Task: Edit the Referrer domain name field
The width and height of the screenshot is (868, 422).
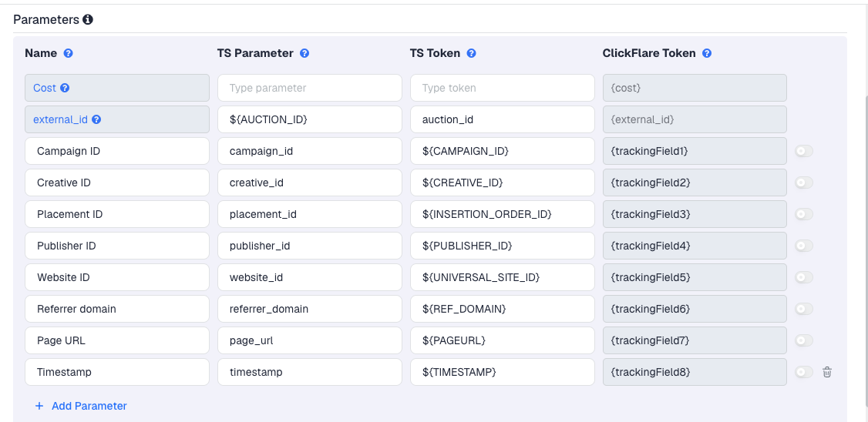Action: click(x=117, y=309)
